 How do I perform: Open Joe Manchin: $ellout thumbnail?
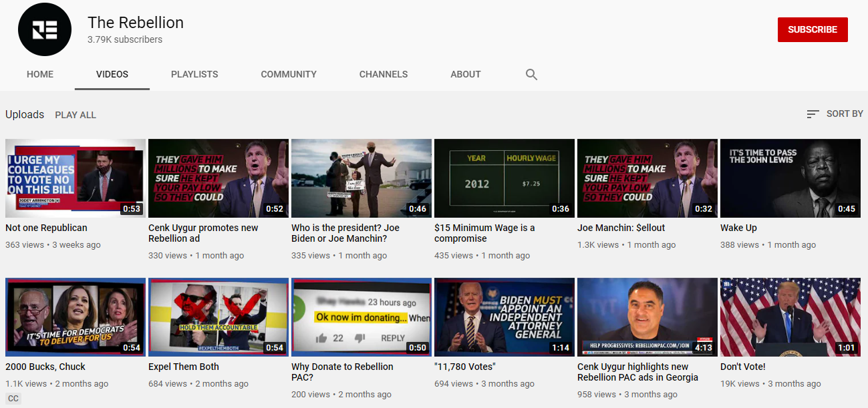[647, 178]
